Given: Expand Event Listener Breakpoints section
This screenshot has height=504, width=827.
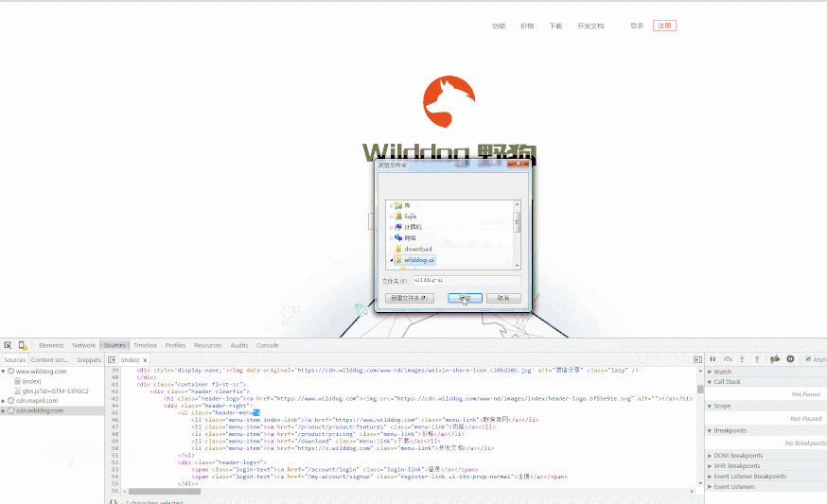Looking at the screenshot, I should coord(710,476).
